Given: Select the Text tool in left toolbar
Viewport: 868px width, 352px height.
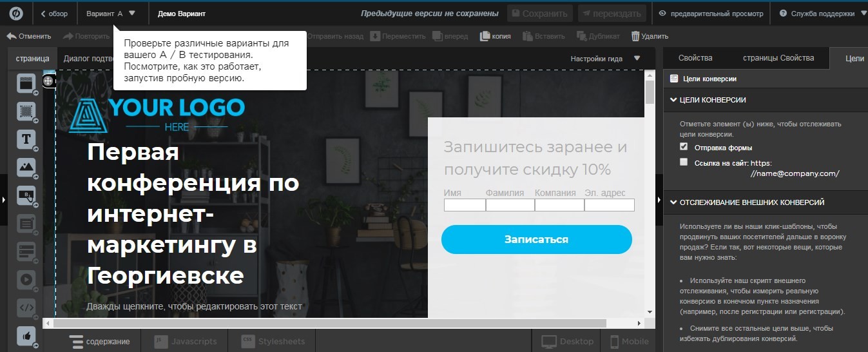Looking at the screenshot, I should (x=26, y=139).
